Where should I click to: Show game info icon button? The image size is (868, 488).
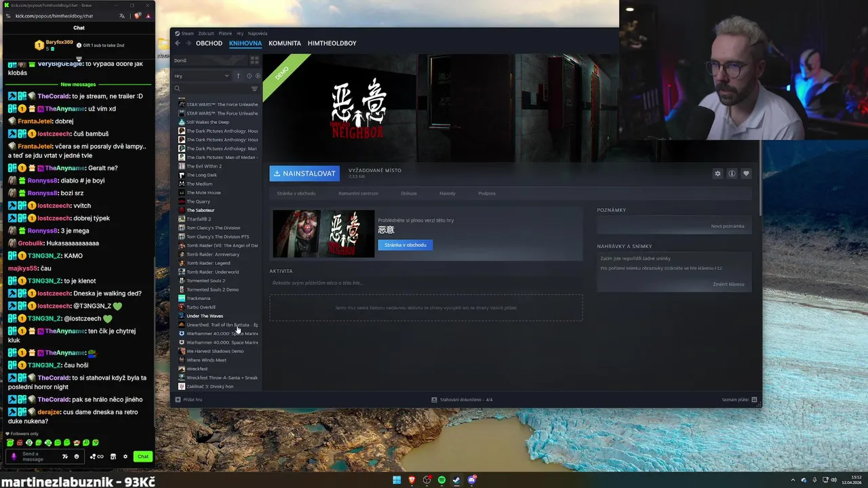point(732,174)
